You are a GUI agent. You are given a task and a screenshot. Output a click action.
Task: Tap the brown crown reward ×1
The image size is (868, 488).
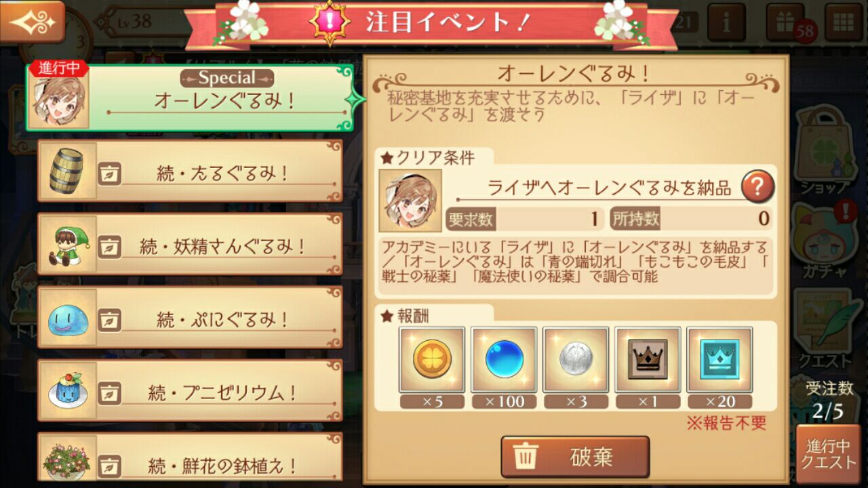648,359
